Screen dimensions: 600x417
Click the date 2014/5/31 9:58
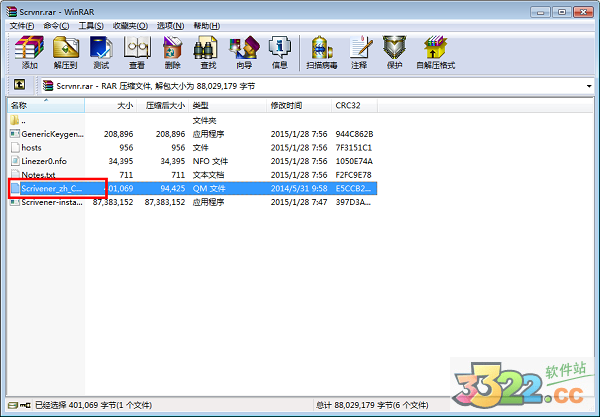click(299, 188)
